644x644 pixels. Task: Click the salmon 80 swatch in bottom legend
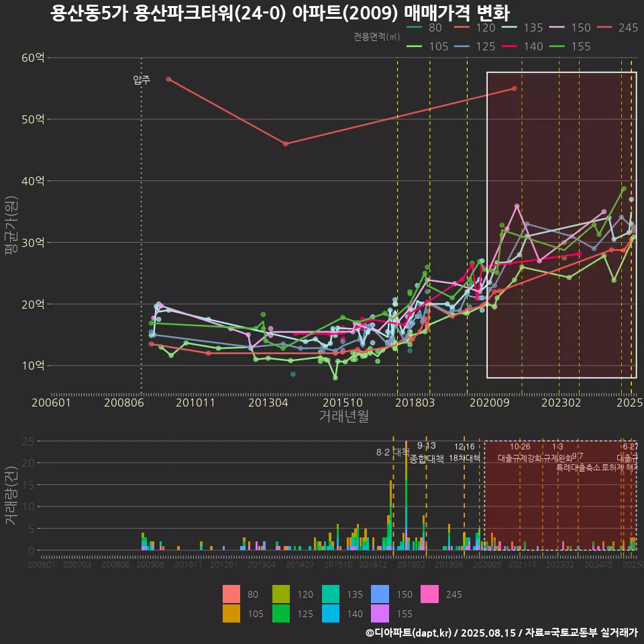coord(231,594)
